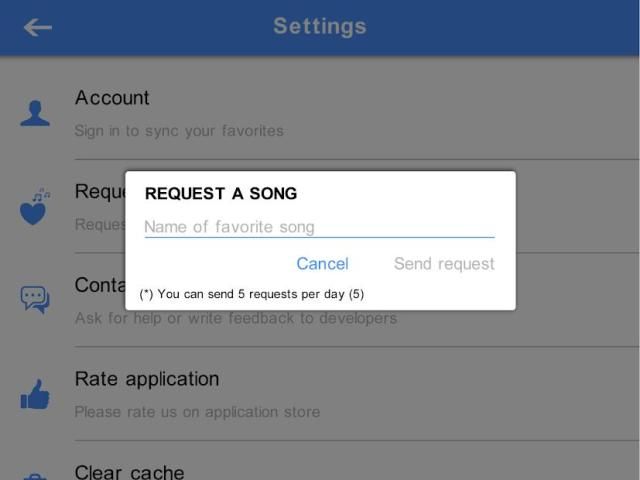
Task: Click 'Please rate us on application store'
Action: coord(197,412)
